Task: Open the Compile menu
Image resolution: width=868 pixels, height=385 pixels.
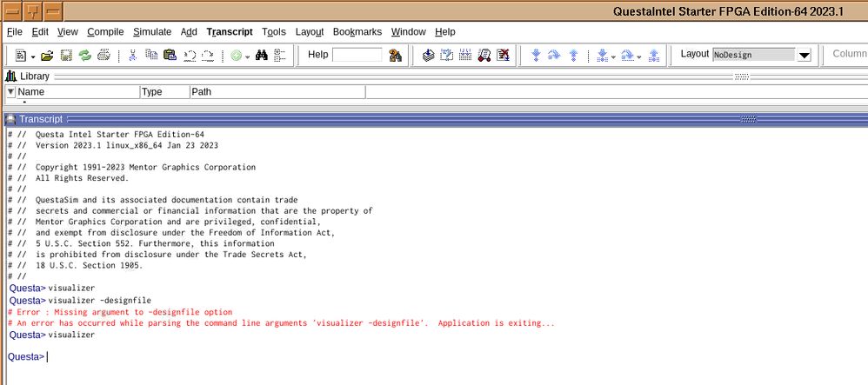Action: (x=106, y=31)
